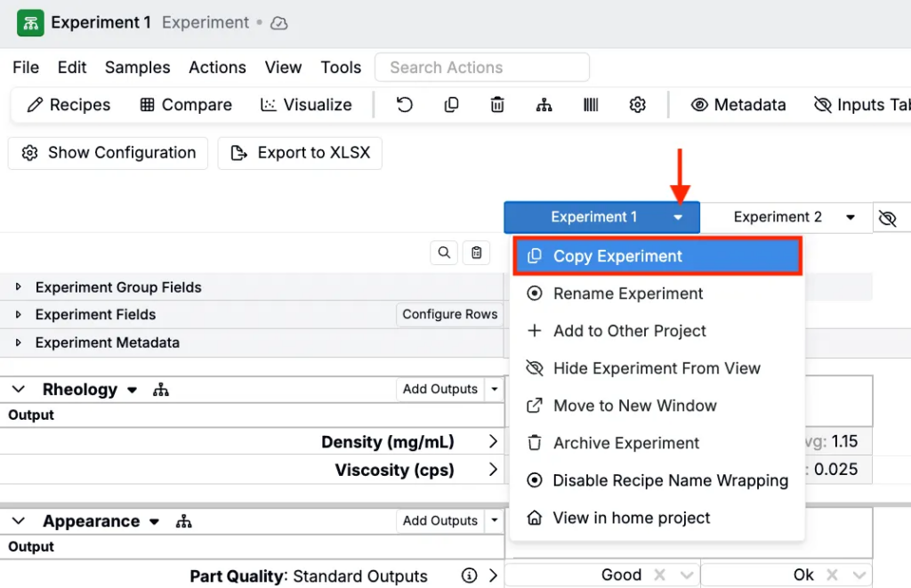Click the Search Actions input field
The height and width of the screenshot is (588, 911).
[482, 68]
